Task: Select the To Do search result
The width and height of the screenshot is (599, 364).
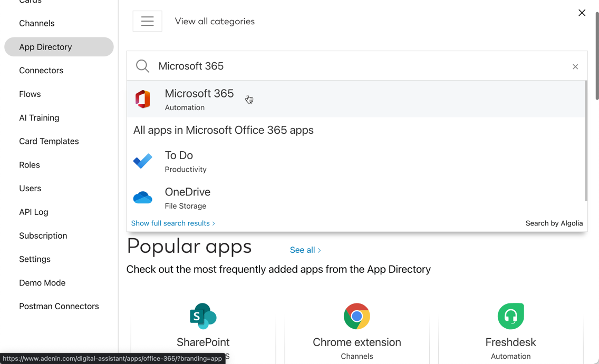Action: (356, 161)
